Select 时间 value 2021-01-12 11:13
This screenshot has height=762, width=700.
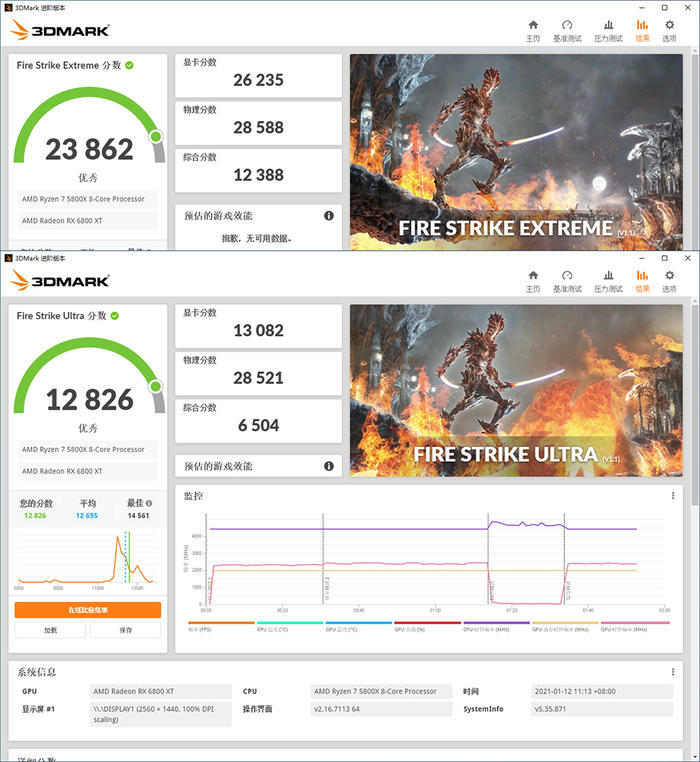click(602, 692)
